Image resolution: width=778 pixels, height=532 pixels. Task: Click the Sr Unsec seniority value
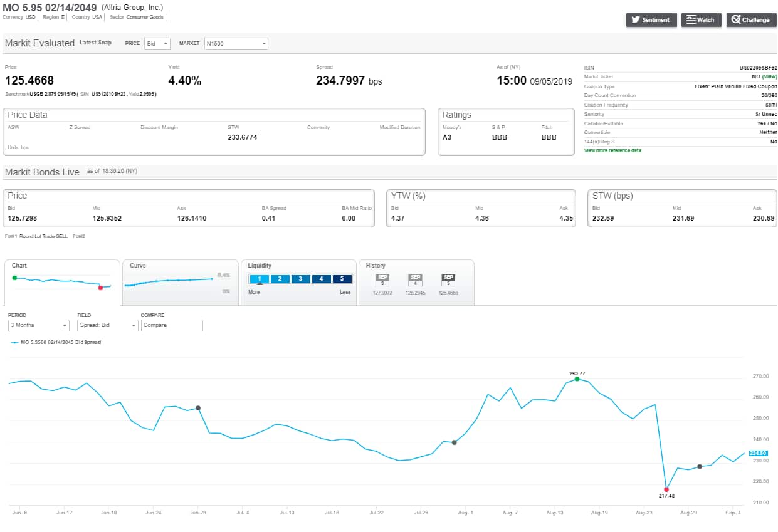(x=766, y=114)
